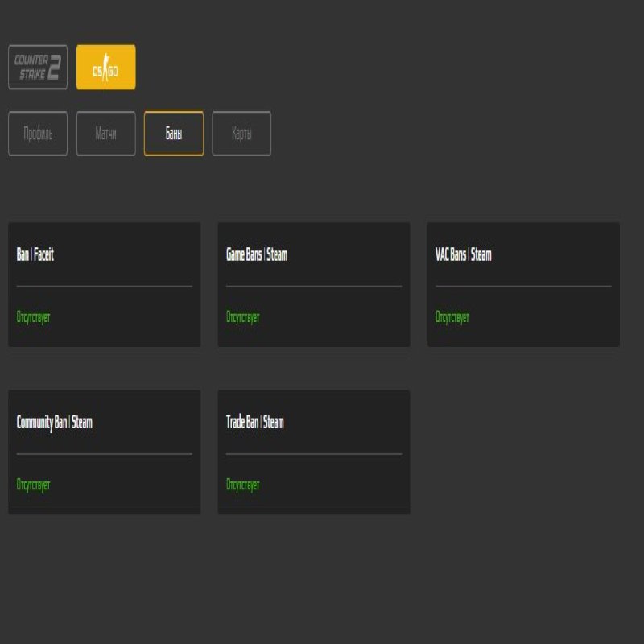Click Отсутствует status under Community Ban
644x644 pixels.
point(33,485)
